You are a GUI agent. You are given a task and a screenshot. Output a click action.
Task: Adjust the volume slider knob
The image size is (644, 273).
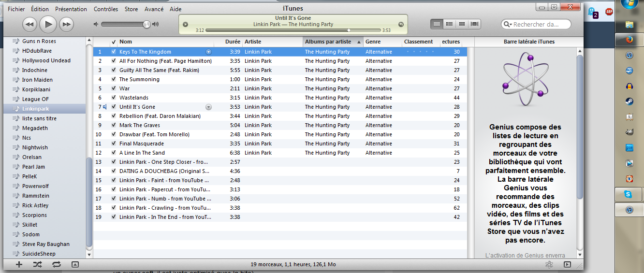coord(146,24)
